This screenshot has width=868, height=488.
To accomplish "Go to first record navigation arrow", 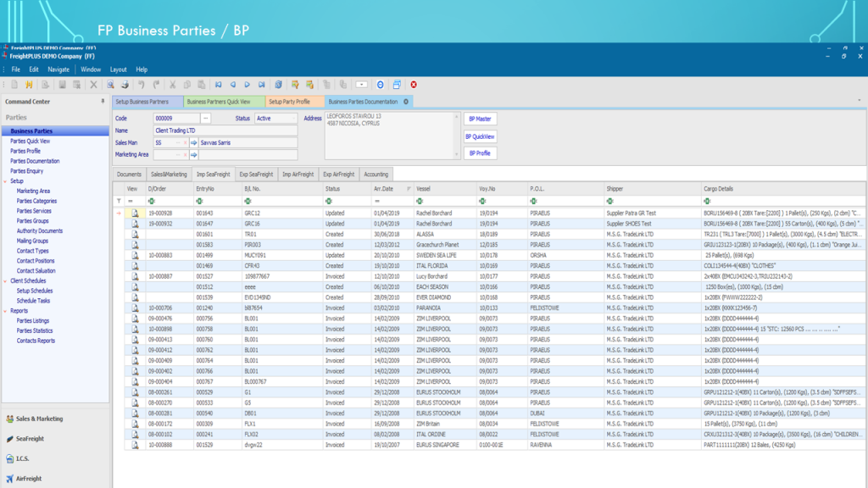I will pos(219,85).
